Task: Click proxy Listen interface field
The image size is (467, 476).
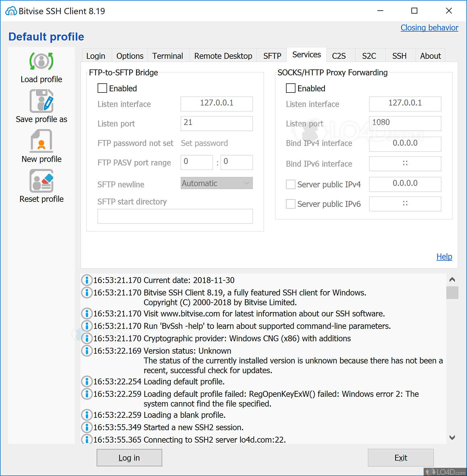Action: click(405, 104)
